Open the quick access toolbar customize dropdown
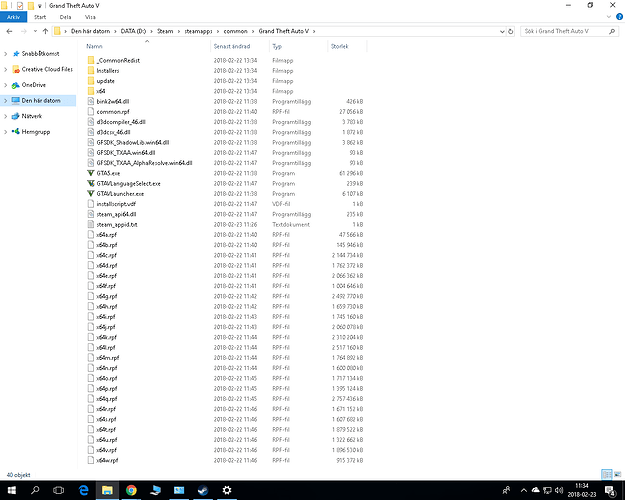The height and width of the screenshot is (500, 625). [39, 6]
